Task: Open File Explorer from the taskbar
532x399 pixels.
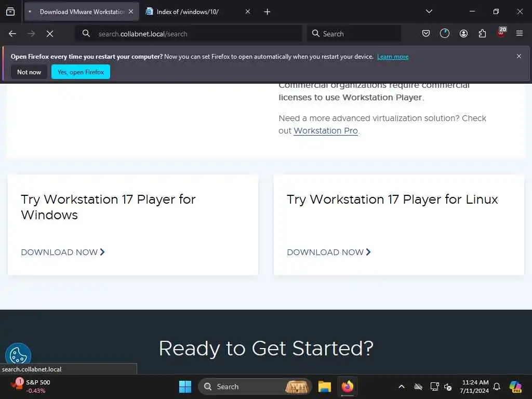Action: tap(325, 387)
